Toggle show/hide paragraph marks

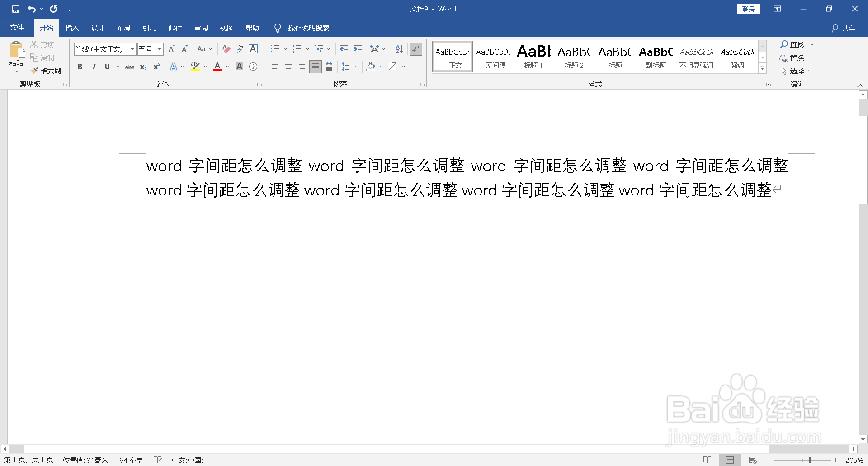click(x=415, y=49)
